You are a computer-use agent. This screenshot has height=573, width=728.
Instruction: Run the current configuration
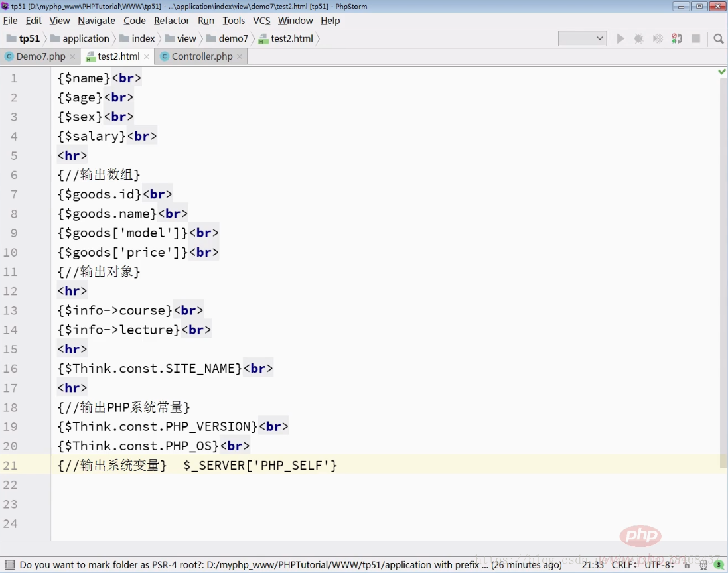coord(620,38)
